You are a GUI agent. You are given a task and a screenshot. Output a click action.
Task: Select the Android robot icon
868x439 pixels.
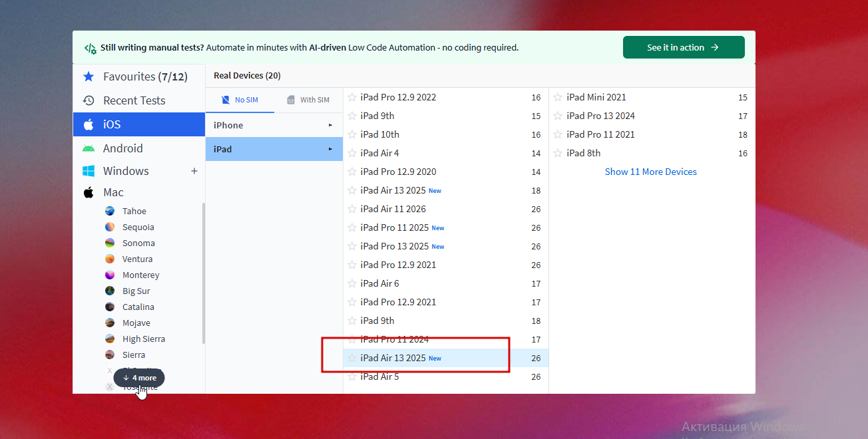(x=89, y=148)
